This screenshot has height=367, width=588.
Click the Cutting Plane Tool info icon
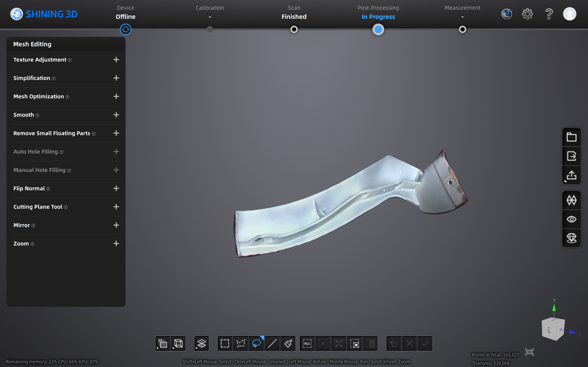(x=66, y=208)
